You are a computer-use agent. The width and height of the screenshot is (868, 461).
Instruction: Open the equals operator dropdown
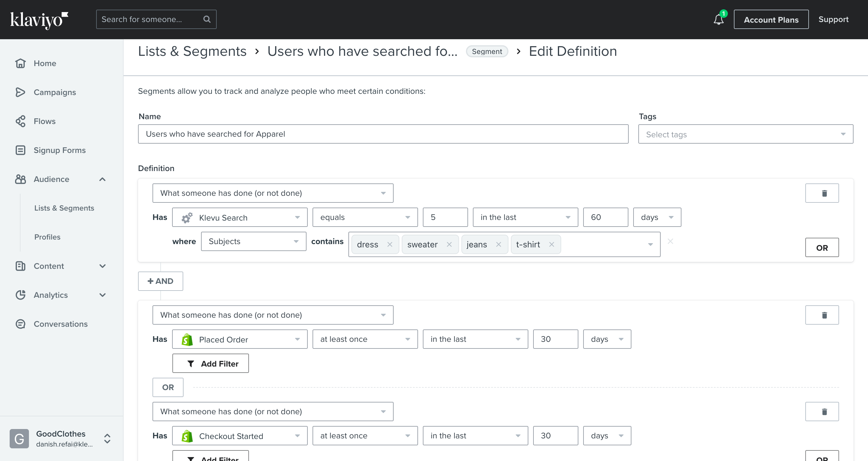365,218
